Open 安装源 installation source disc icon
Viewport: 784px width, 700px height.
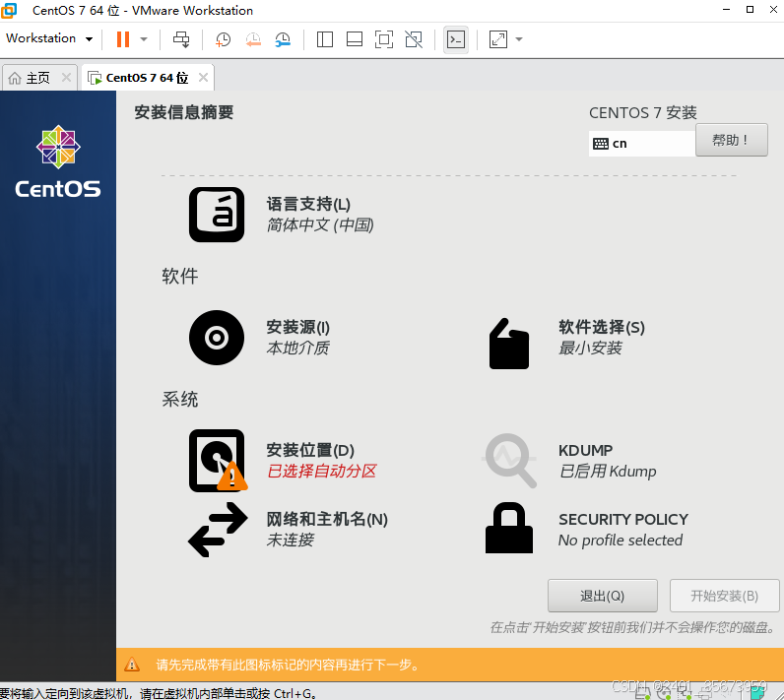pyautogui.click(x=217, y=338)
